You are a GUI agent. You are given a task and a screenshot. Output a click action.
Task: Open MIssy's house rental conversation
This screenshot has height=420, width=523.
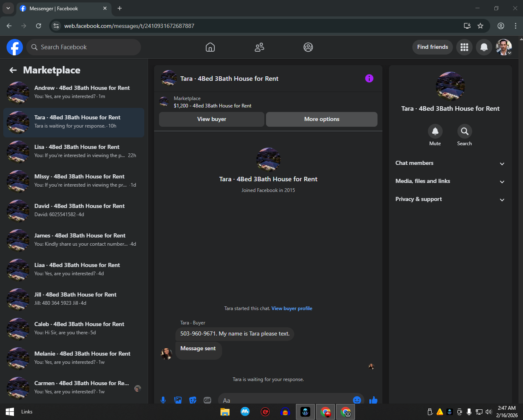point(74,182)
